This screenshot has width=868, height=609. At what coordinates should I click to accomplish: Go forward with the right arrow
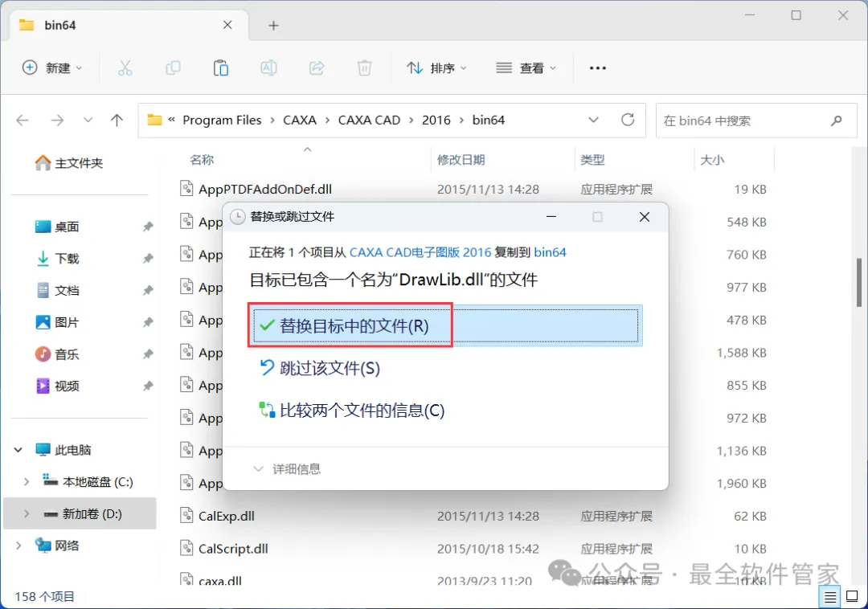(x=57, y=120)
